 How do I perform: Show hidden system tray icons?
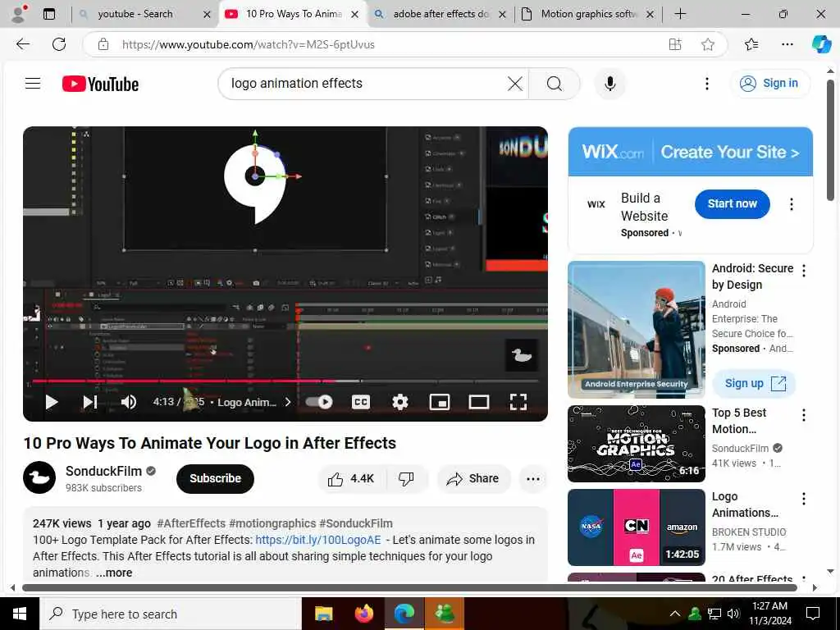(x=675, y=614)
